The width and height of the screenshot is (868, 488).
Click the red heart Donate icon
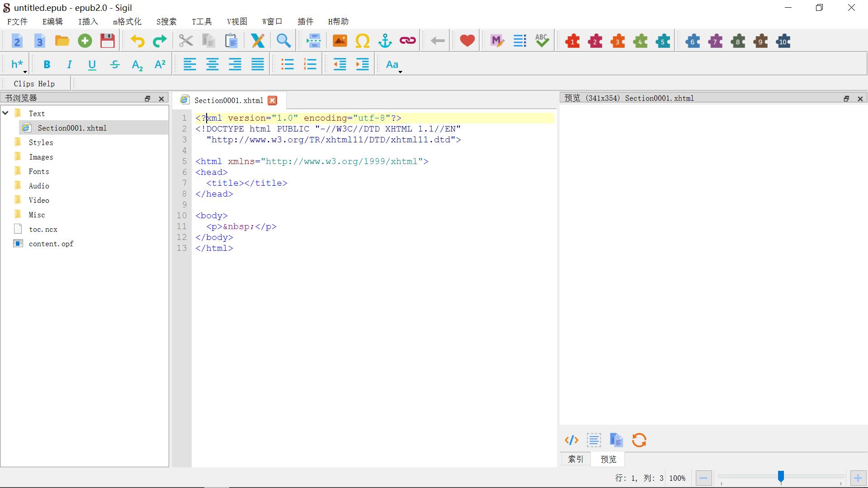467,41
